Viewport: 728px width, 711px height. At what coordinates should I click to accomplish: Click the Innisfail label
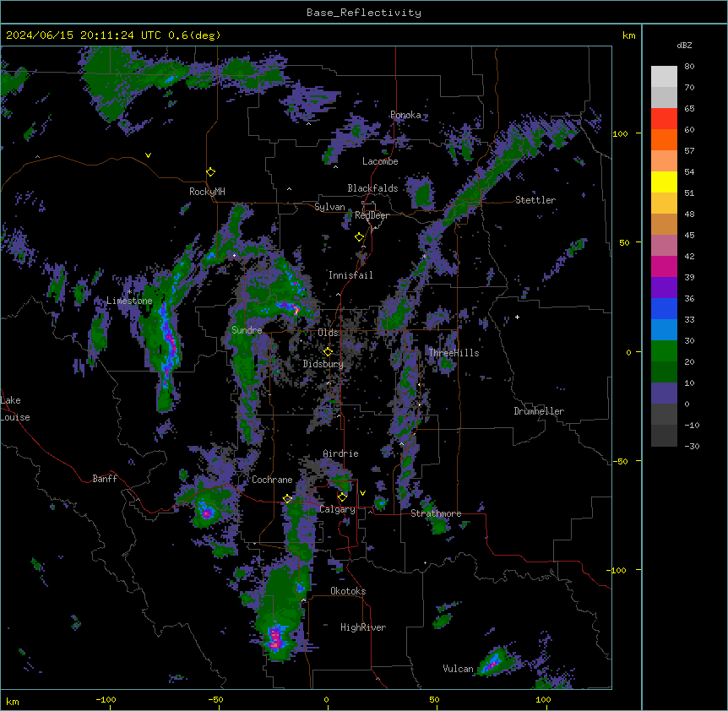click(350, 275)
